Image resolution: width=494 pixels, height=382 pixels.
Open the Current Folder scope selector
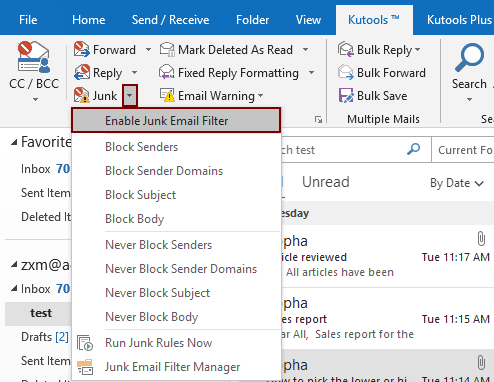[x=463, y=150]
